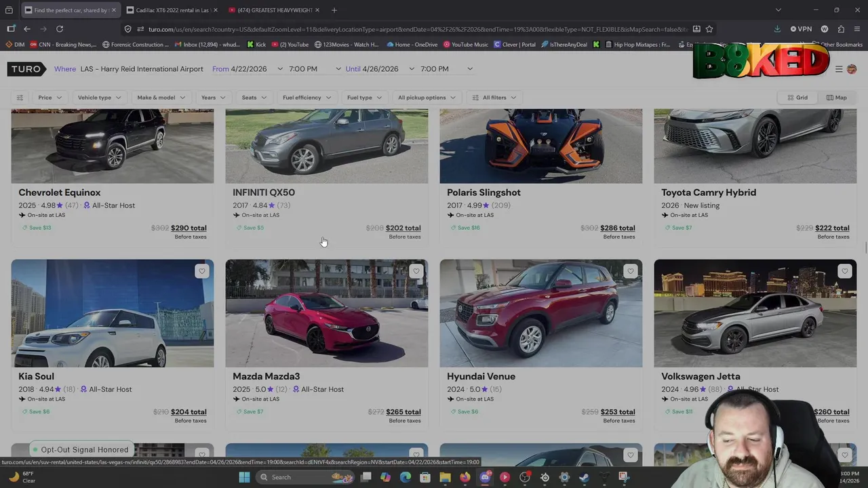Switch to GREATEST HEAVYWEIGHT YouTube tab
The height and width of the screenshot is (488, 868).
pyautogui.click(x=274, y=10)
